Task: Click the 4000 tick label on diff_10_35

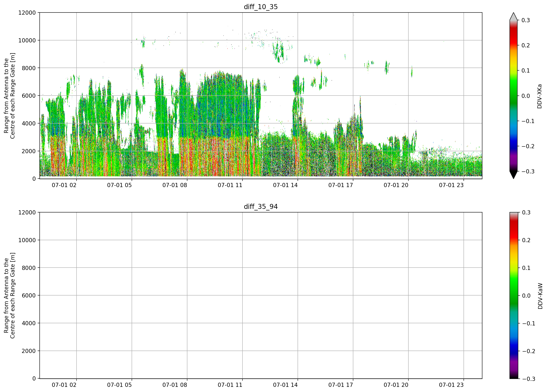Action: (x=29, y=123)
